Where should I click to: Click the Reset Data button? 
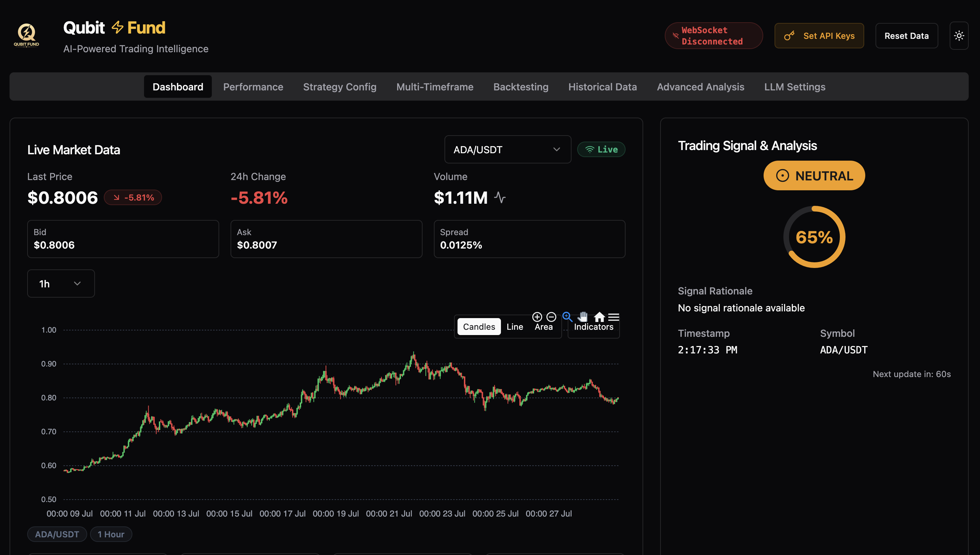(907, 35)
